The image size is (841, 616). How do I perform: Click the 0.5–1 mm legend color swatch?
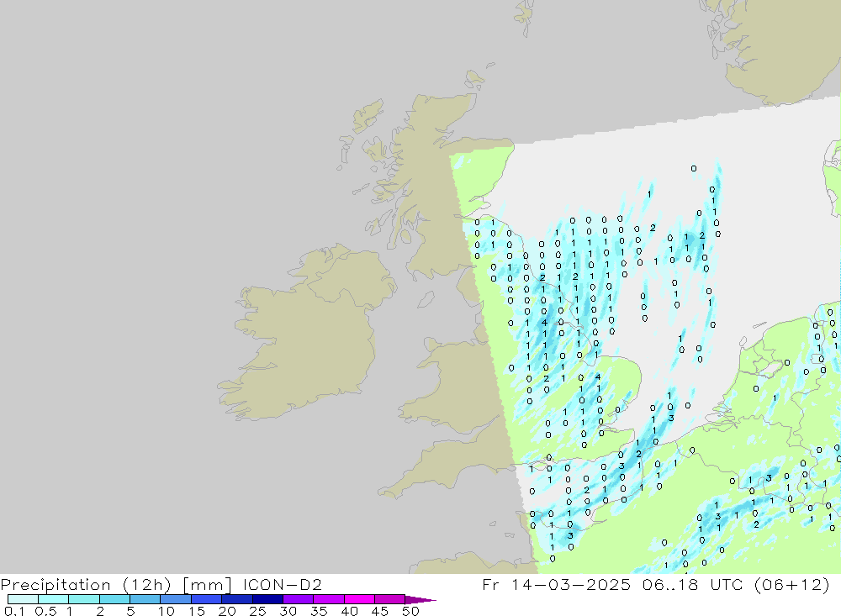[54, 599]
